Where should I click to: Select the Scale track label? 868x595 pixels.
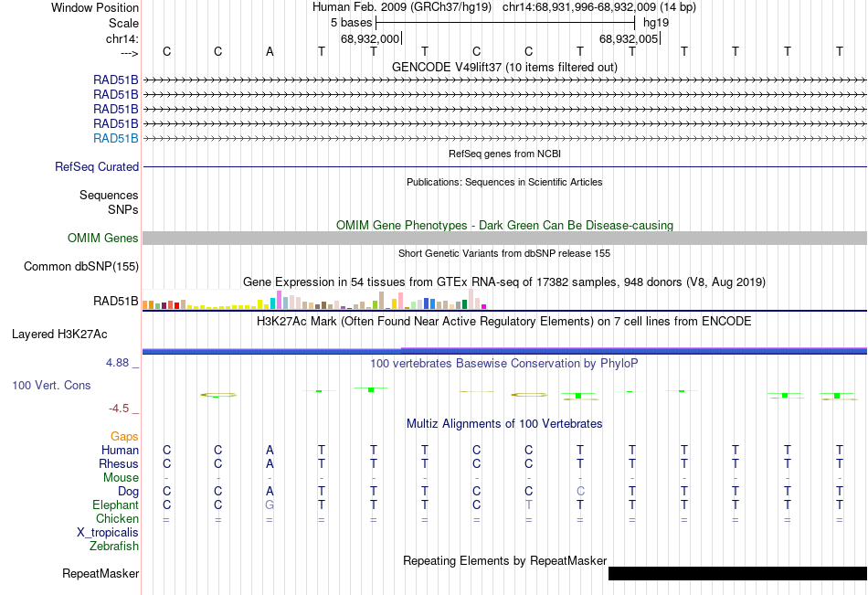[123, 23]
